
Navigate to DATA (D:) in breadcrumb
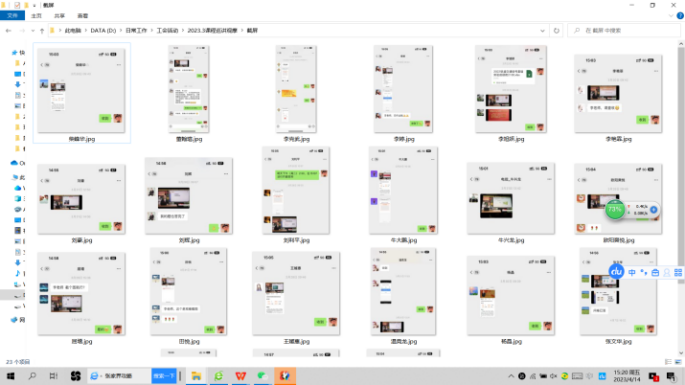(x=103, y=31)
